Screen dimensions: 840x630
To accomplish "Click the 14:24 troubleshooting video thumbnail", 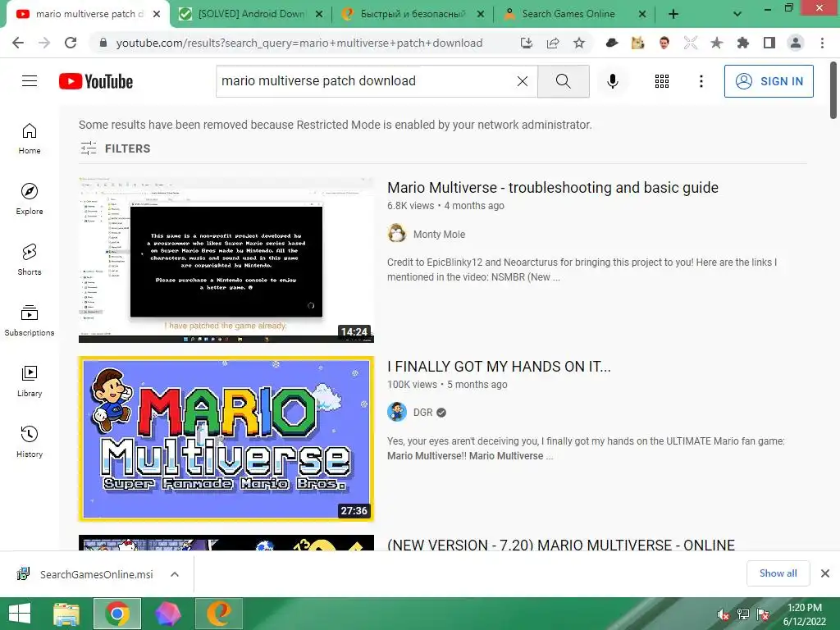I will coord(226,260).
